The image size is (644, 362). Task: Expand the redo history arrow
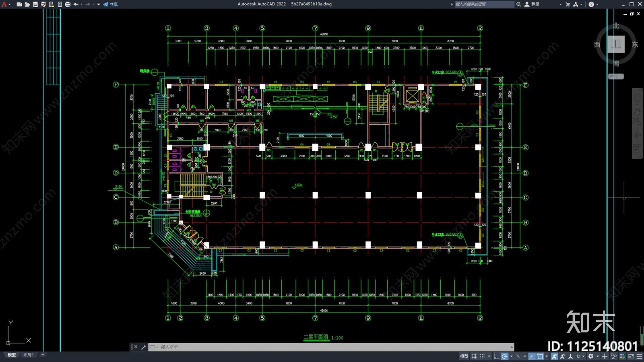coord(94,4)
